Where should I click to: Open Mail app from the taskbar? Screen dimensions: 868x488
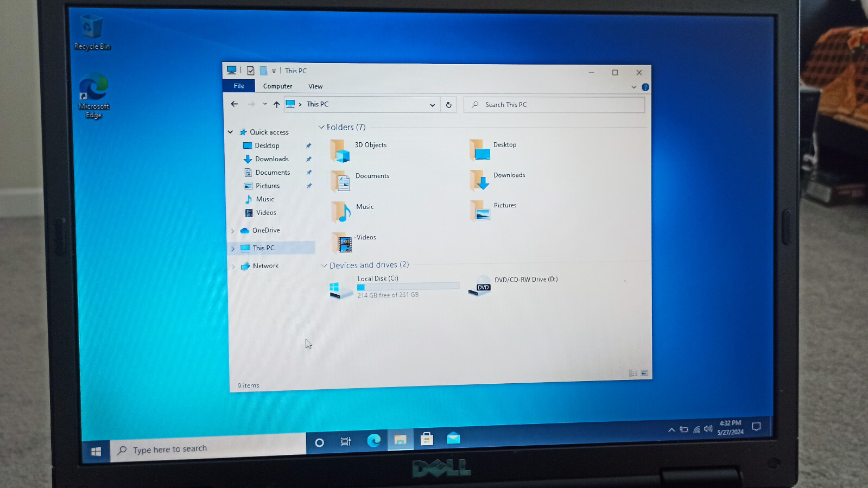pyautogui.click(x=453, y=438)
